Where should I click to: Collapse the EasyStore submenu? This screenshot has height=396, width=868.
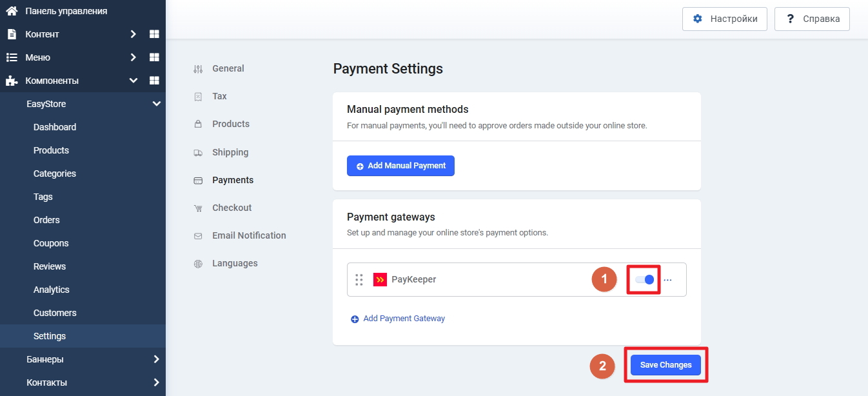[156, 104]
